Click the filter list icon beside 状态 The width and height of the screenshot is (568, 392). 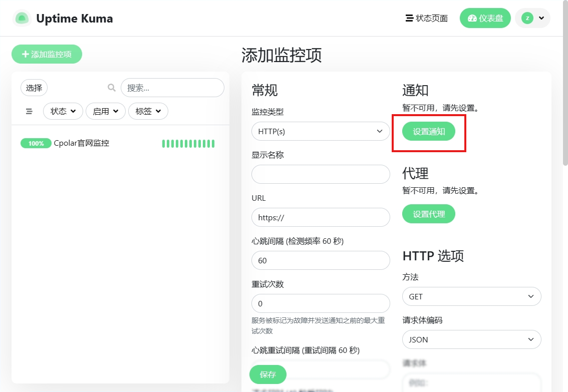pyautogui.click(x=29, y=111)
